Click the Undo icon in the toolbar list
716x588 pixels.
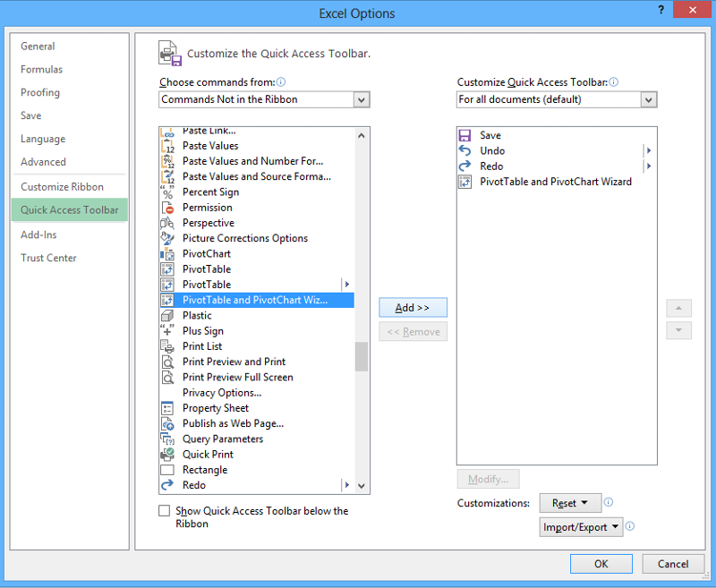(x=465, y=150)
